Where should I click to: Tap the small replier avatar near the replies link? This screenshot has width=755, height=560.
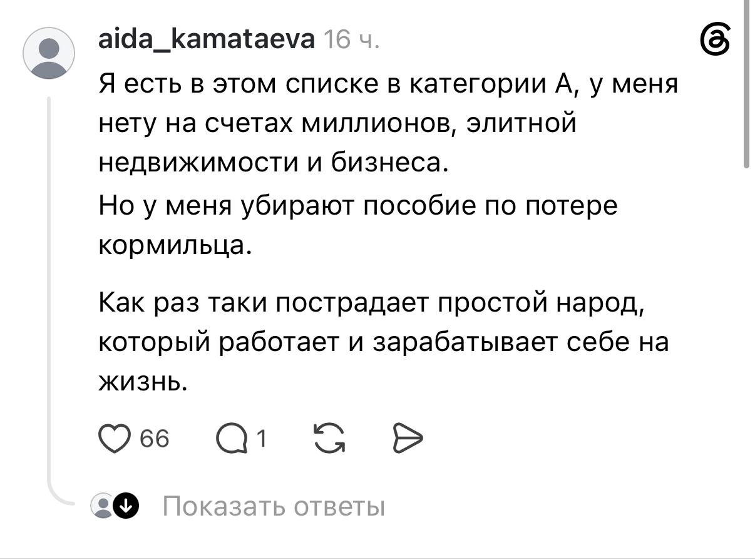click(x=101, y=506)
